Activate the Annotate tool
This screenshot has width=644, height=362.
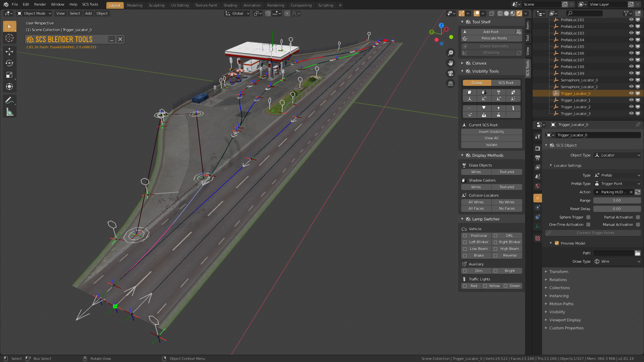(9, 100)
